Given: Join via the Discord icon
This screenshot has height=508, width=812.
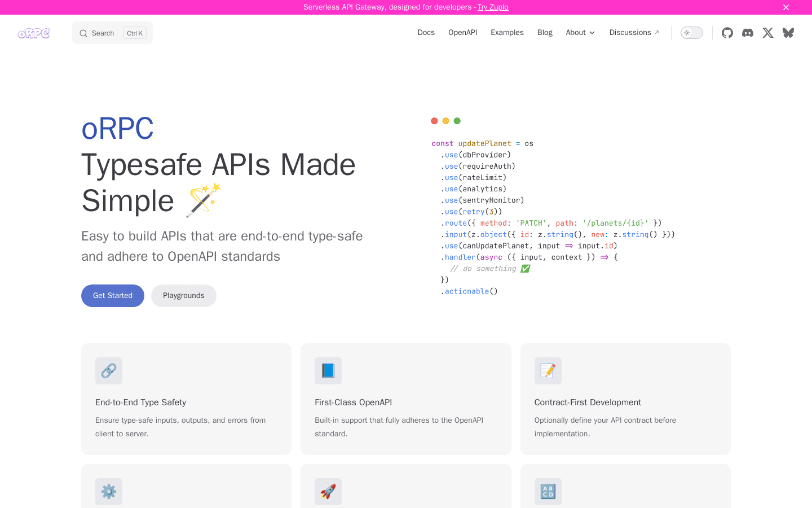Looking at the screenshot, I should [747, 33].
